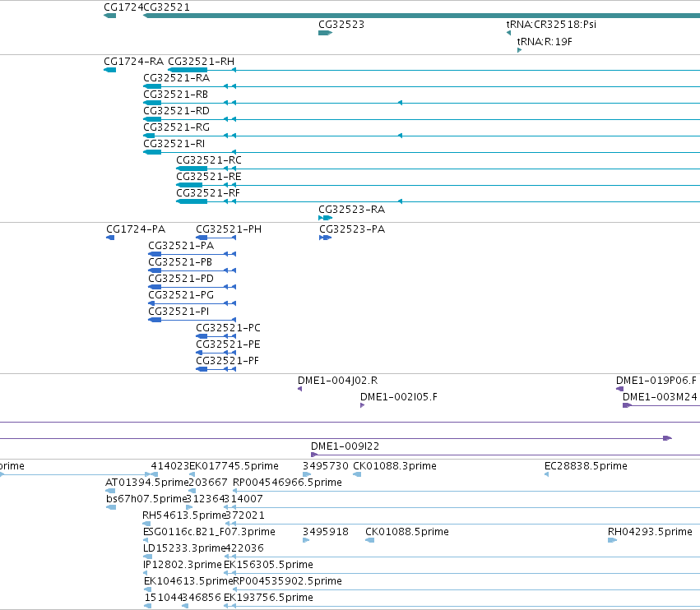Screen dimensions: 700x610
Task: Click EST label ESG0116c.B21_F07.3prime
Action: pyautogui.click(x=209, y=532)
